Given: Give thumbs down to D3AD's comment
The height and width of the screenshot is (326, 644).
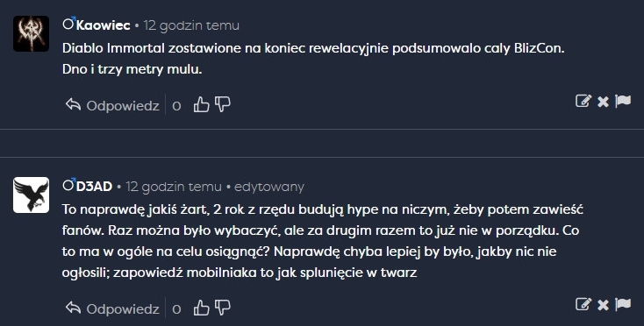Looking at the screenshot, I should [x=223, y=308].
